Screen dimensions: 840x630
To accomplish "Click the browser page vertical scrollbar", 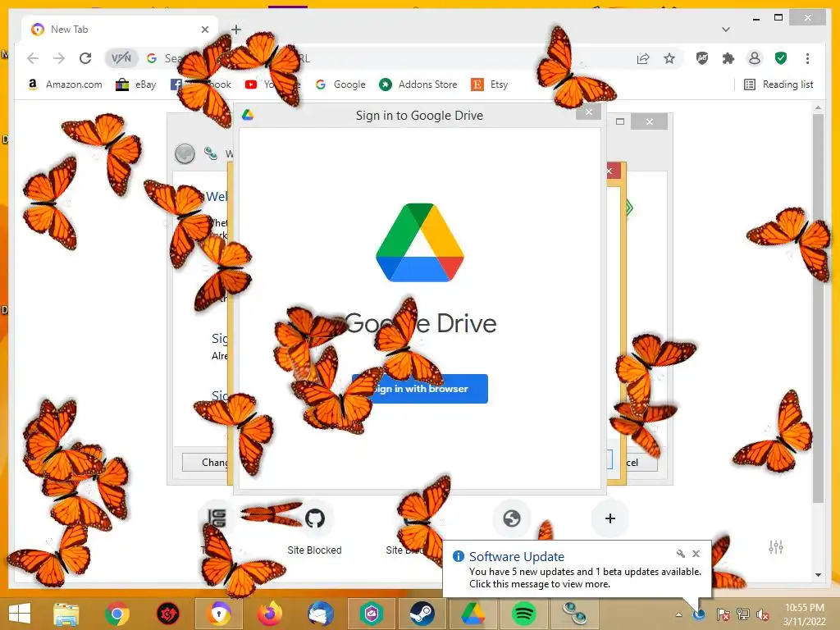I will coord(818,308).
